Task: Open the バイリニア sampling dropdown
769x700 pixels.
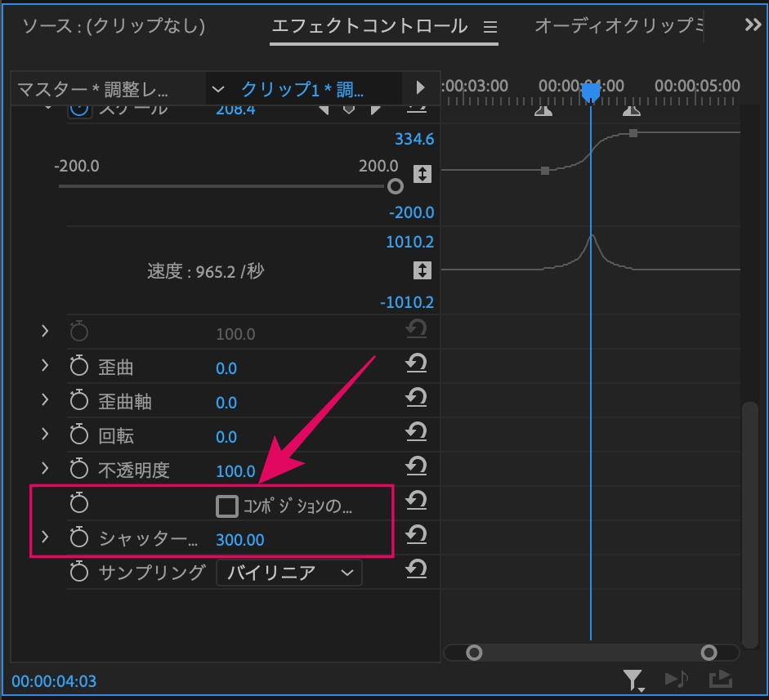Action: (288, 573)
